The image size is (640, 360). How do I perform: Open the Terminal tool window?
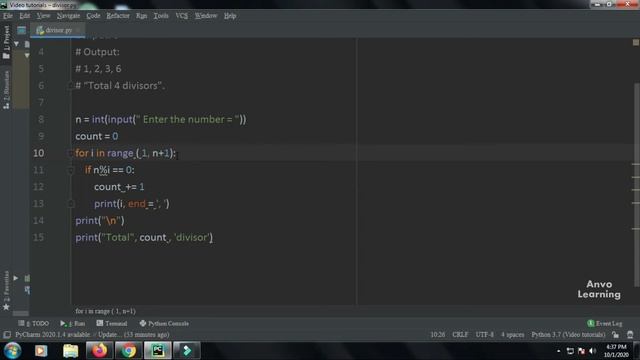click(x=112, y=323)
